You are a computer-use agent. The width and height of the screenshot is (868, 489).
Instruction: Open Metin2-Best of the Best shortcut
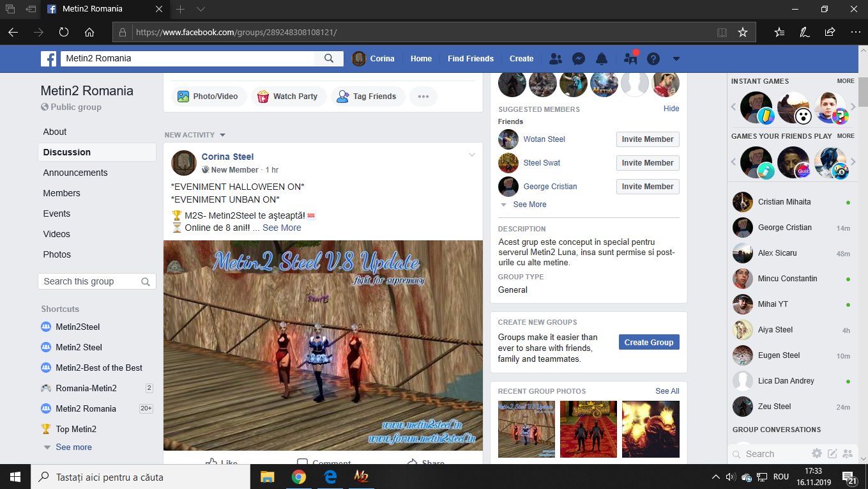point(99,368)
